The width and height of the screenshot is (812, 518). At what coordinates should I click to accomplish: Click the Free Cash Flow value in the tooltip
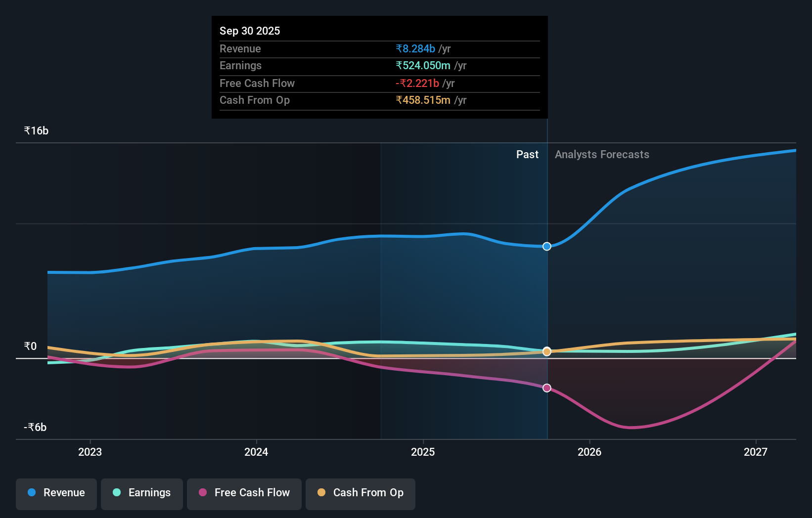tap(418, 84)
